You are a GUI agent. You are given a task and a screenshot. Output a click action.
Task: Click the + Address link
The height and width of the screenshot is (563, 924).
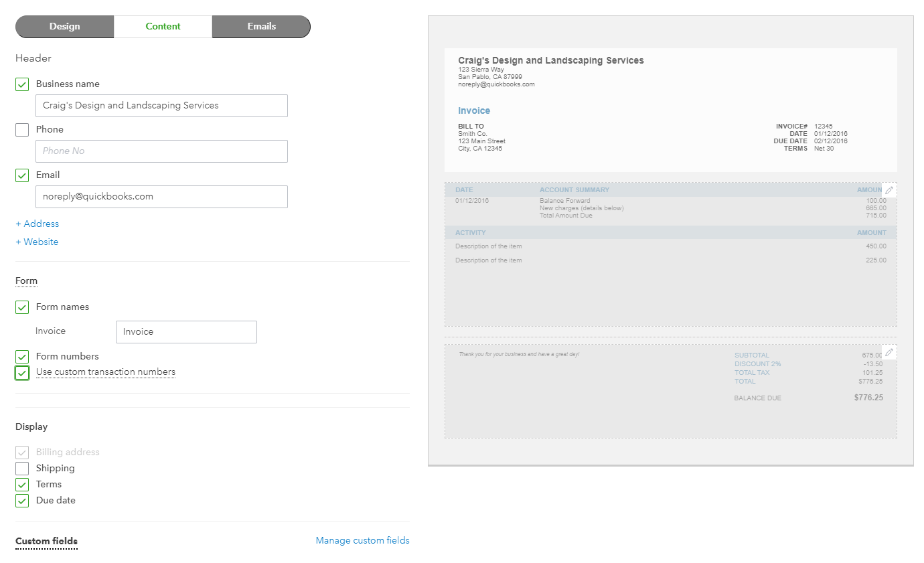[x=37, y=224]
